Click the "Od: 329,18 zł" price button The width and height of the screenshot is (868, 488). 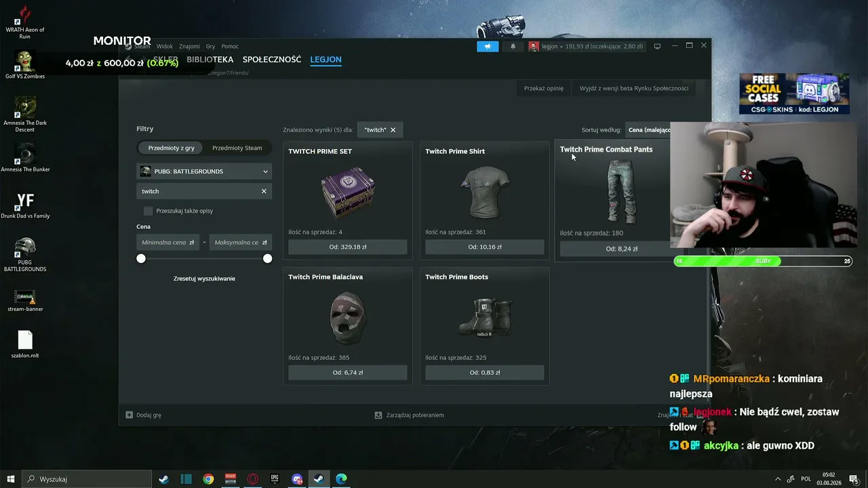(348, 247)
